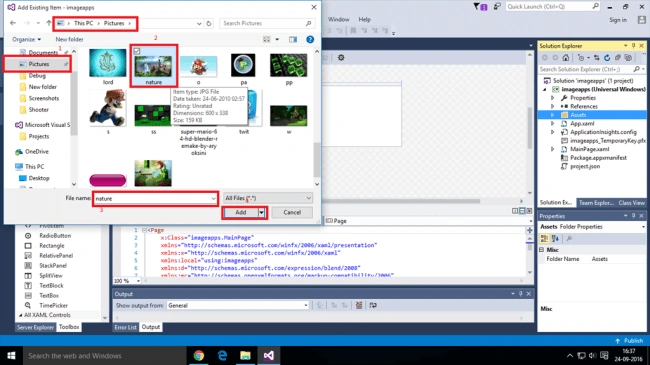Open the Organize menu dropdown
Screen dimensions: 650x365
[27, 39]
